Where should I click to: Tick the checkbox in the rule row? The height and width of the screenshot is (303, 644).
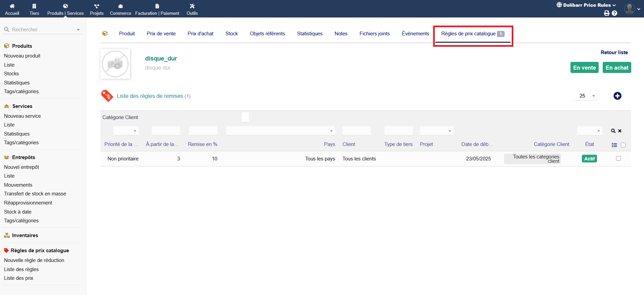(618, 158)
